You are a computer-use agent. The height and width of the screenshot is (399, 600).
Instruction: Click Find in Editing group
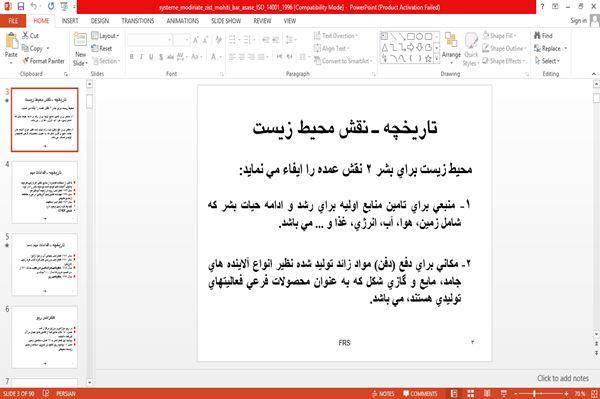(543, 36)
